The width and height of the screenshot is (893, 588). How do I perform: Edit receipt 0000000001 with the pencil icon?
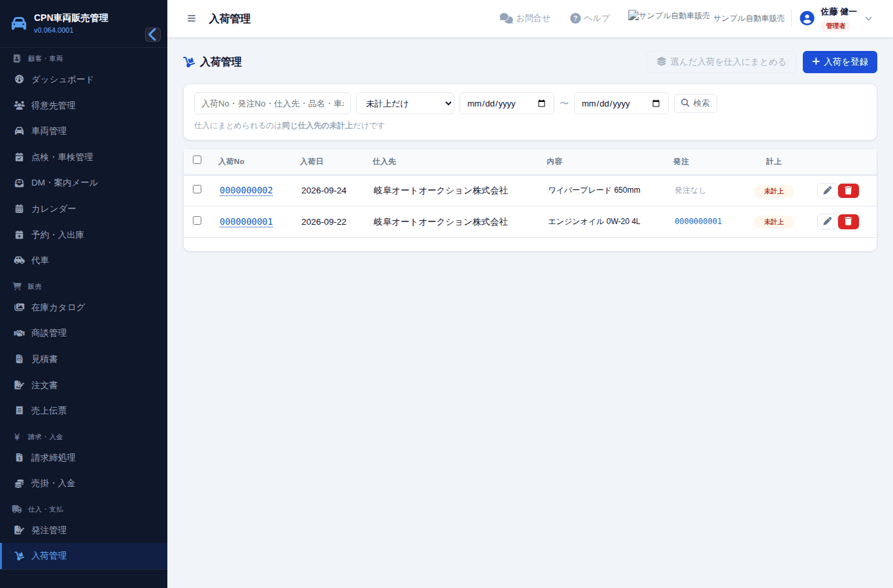827,221
